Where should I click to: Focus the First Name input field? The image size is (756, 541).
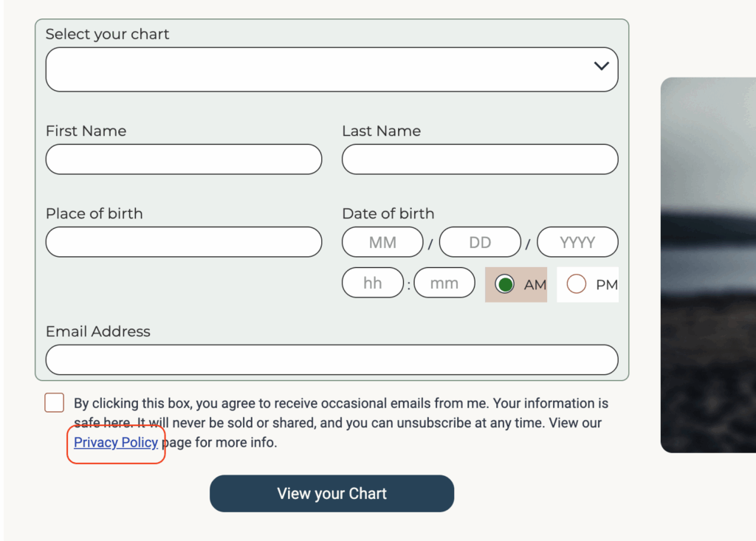coord(184,159)
